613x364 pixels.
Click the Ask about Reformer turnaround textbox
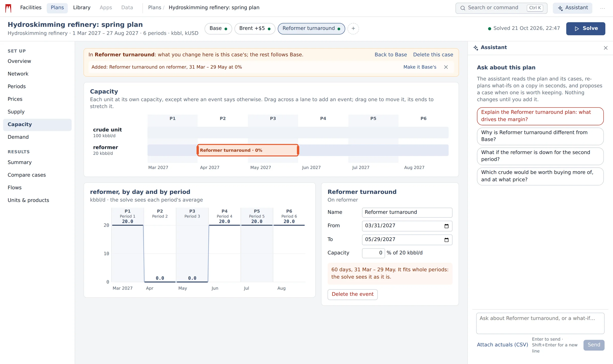tap(540, 323)
